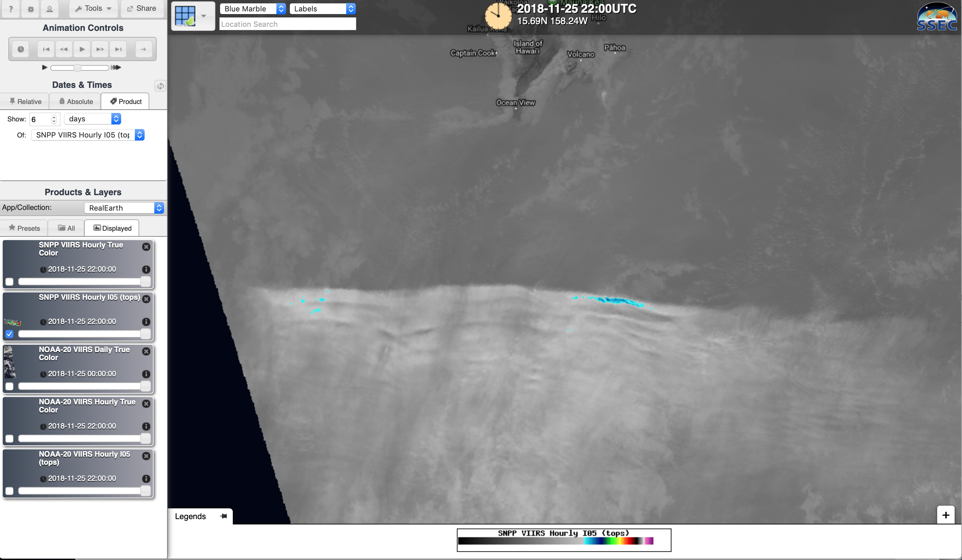962x560 pixels.
Task: Click the Show number stepper field
Action: [44, 119]
